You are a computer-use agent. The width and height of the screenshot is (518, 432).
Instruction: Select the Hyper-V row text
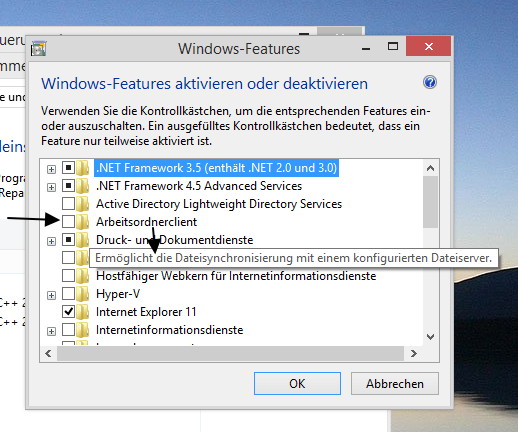click(118, 294)
